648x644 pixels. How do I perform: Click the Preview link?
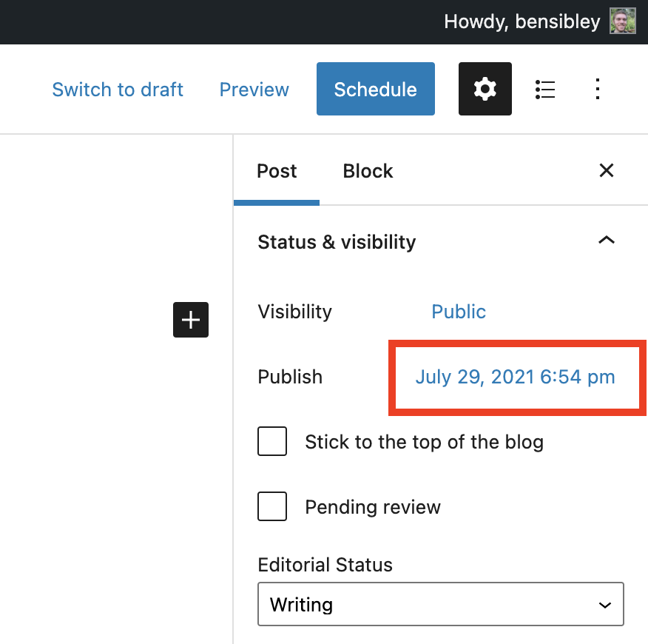click(x=254, y=90)
